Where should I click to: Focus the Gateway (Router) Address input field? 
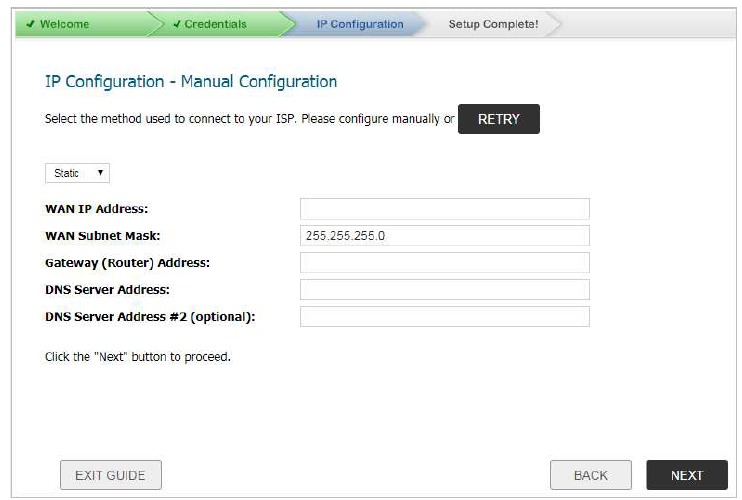[x=444, y=263]
